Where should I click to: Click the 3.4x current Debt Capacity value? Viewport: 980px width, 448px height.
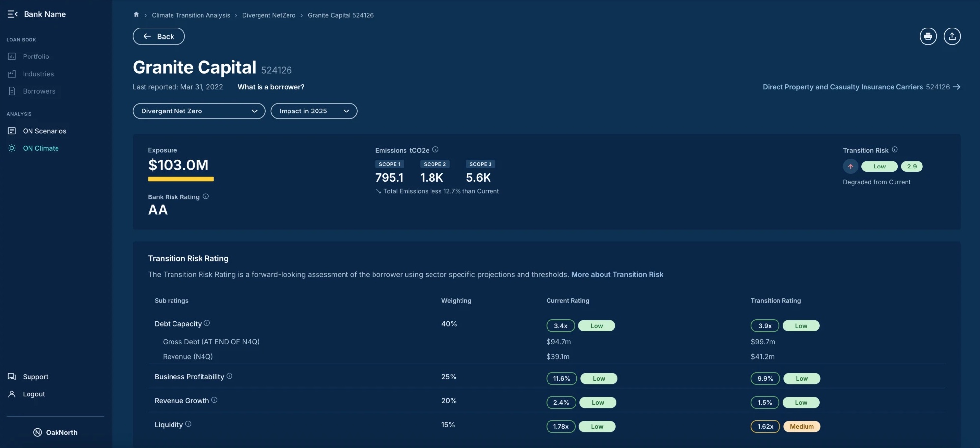click(560, 326)
